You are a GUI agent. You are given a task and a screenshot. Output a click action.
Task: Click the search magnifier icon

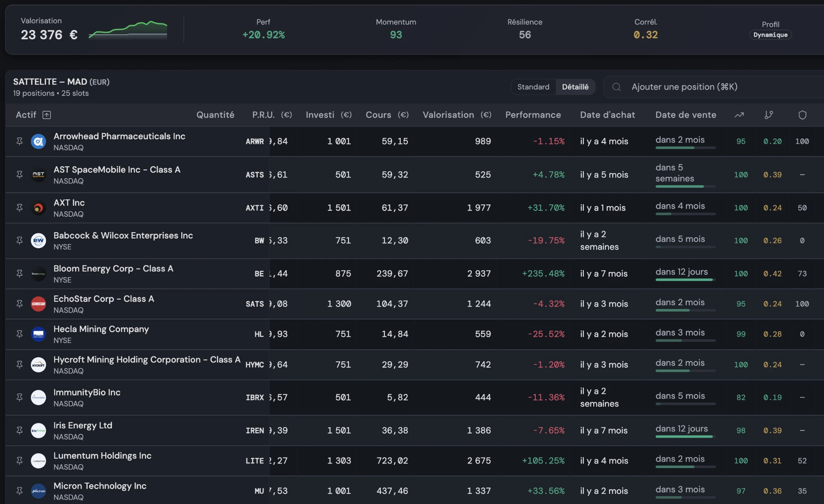[x=617, y=87]
